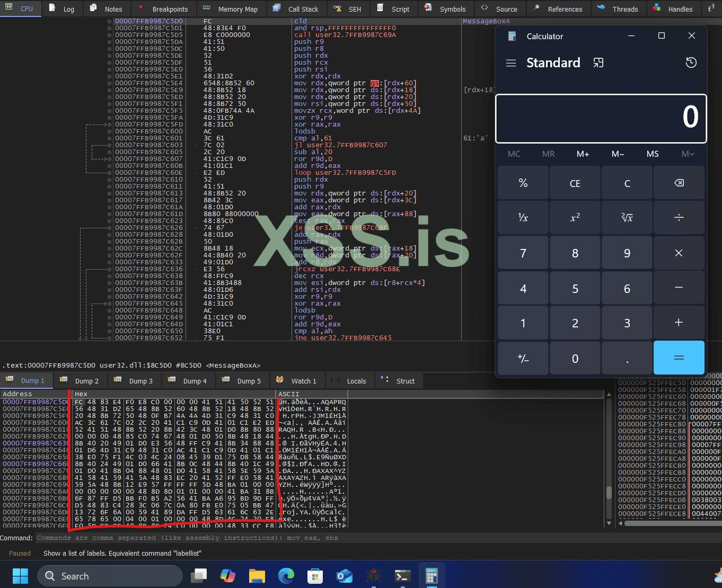Switch to the Dump 2 tab
Screen dimensions: 722x588
[85, 380]
